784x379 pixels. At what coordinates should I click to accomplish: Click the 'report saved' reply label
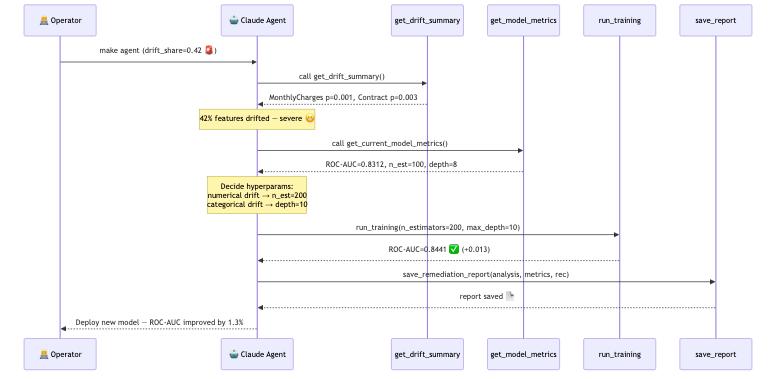tap(481, 296)
